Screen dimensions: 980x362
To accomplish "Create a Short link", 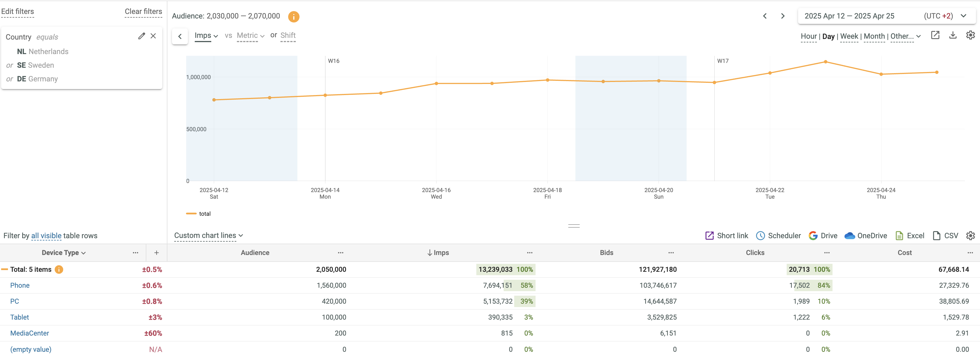I will [x=726, y=236].
